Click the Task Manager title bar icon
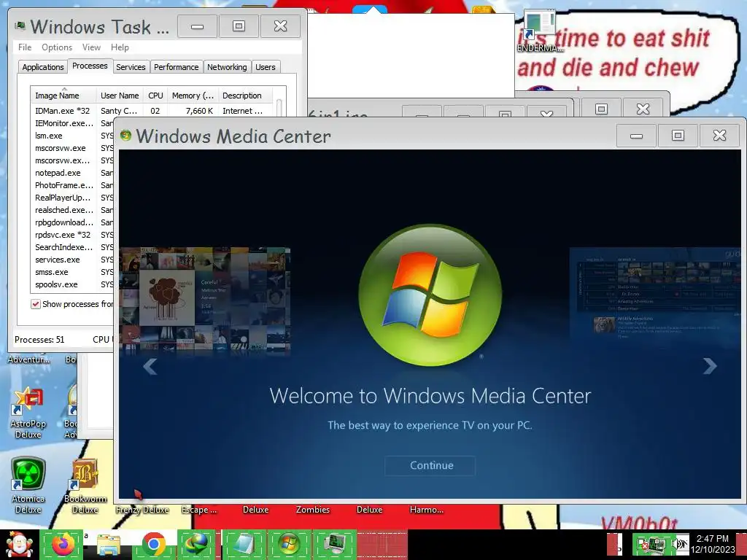Screen dimensions: 747x560 coord(20,26)
